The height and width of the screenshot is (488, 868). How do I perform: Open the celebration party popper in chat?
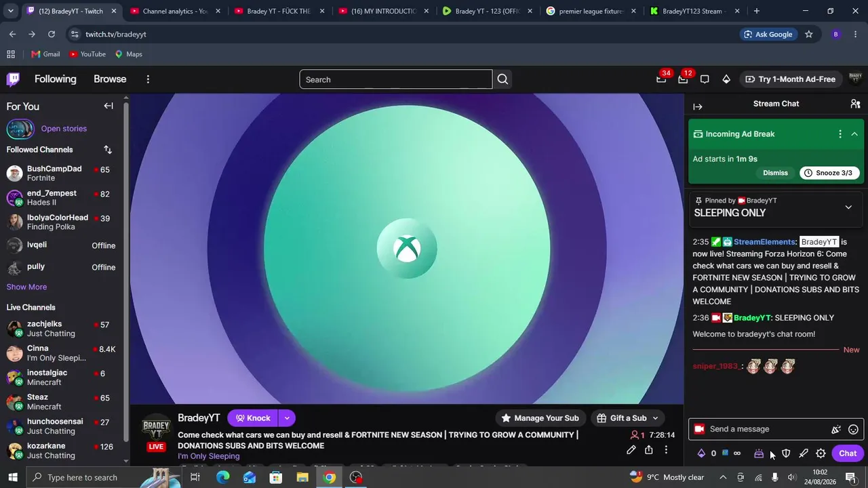(x=836, y=429)
